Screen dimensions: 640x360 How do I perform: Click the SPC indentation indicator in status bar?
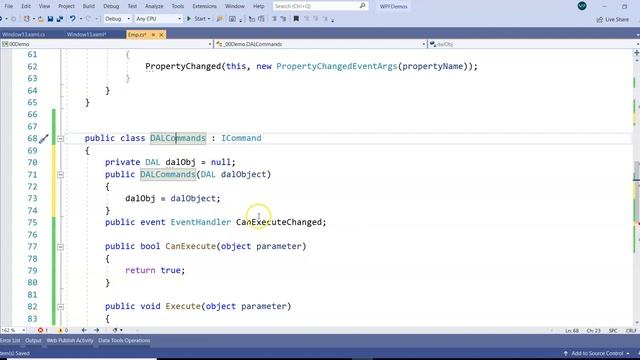(613, 331)
